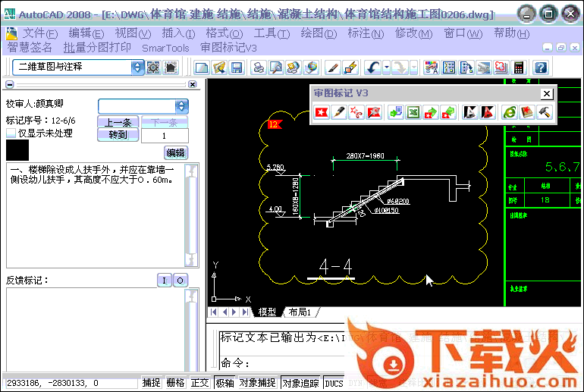Click the 上一条 button
The image size is (584, 392).
pyautogui.click(x=117, y=122)
